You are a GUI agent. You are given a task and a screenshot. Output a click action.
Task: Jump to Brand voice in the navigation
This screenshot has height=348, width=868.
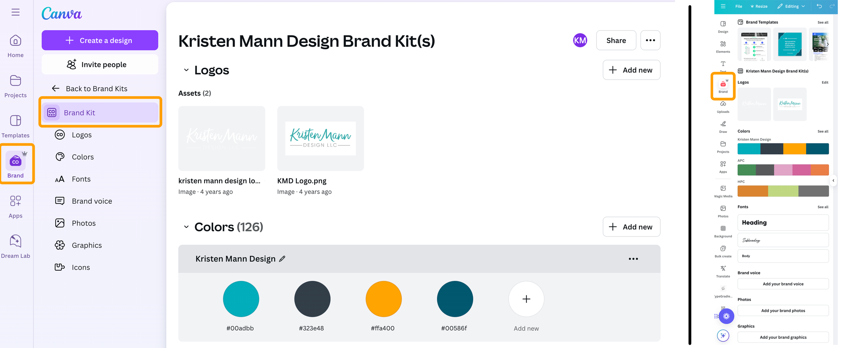[84, 201]
